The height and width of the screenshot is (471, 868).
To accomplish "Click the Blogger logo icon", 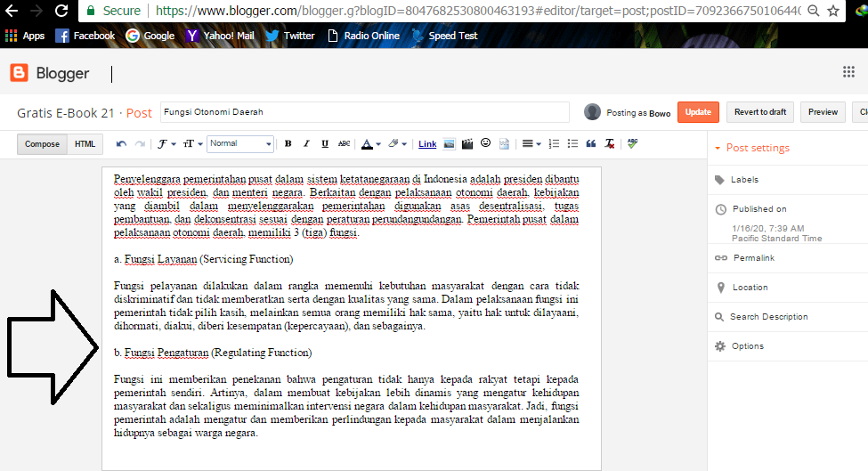I will click(x=19, y=72).
